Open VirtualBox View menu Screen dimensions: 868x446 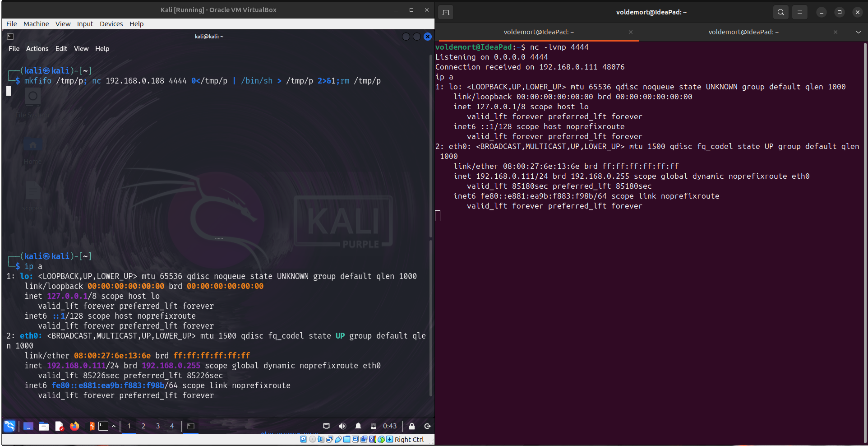[63, 24]
